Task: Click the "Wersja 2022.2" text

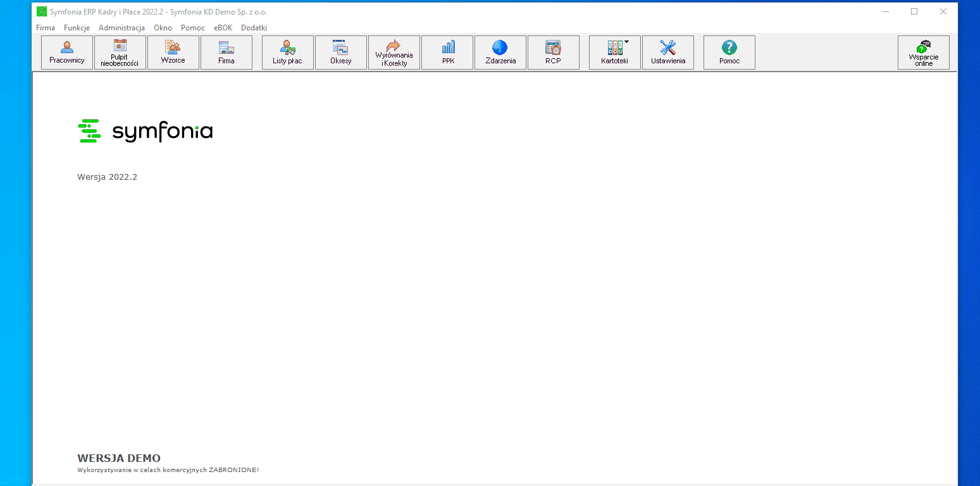Action: (108, 177)
